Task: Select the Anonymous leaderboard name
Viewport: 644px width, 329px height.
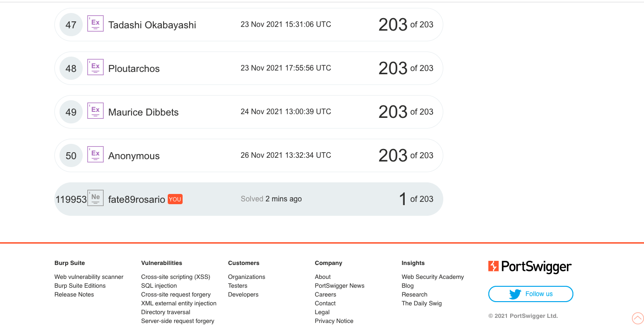Action: [134, 156]
